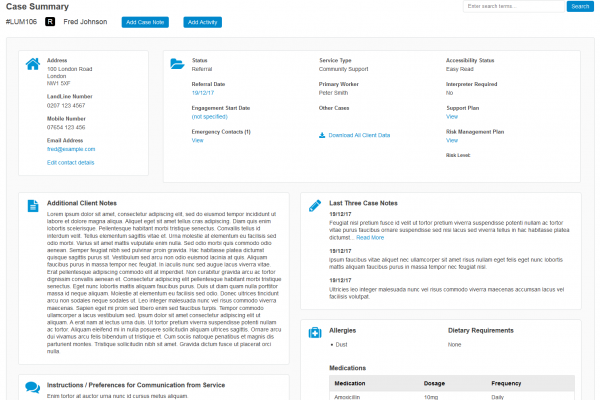This screenshot has height=400, width=600.
Task: Click the medical kit icon beside Allergies
Action: click(x=314, y=331)
